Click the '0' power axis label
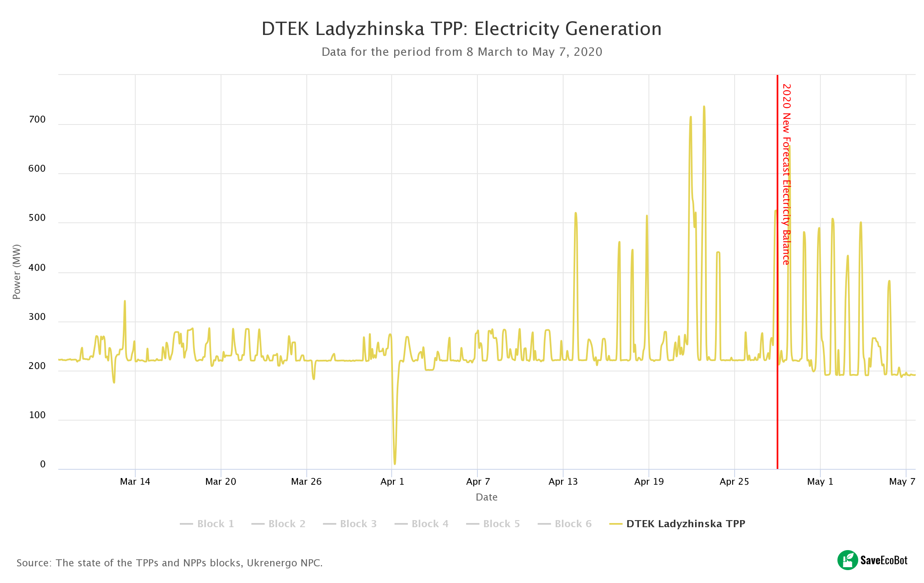This screenshot has width=924, height=583. point(43,464)
